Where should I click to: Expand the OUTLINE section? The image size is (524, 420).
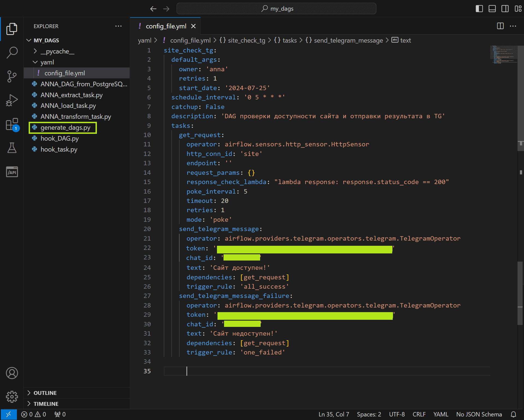pyautogui.click(x=77, y=393)
